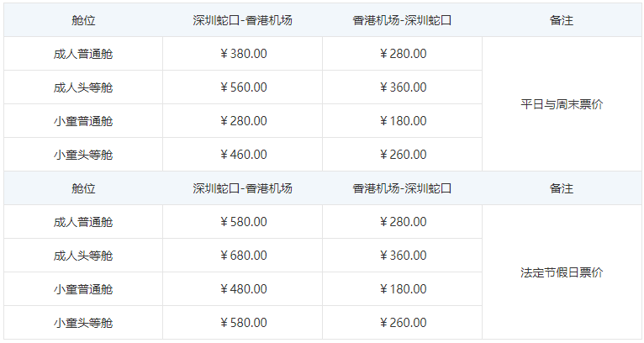The height and width of the screenshot is (343, 644).
Task: Click weekday child economy ¥180.00 return fare
Action: click(x=403, y=121)
